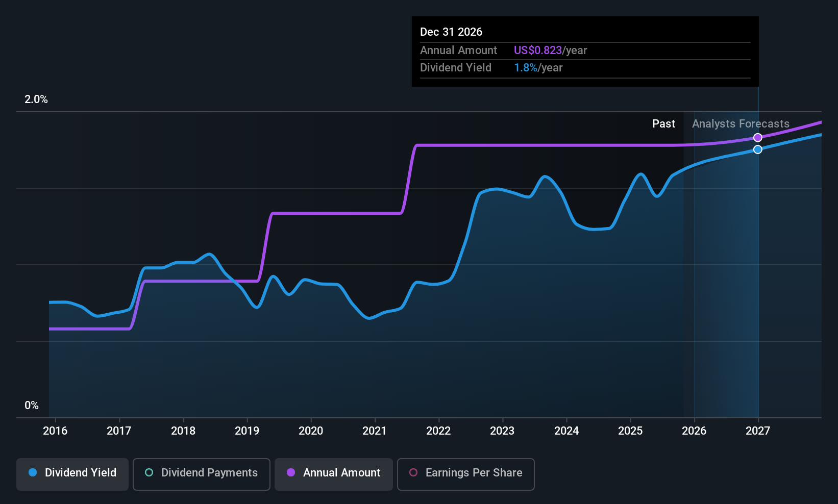
Task: Click the purple Annual Amount legend dot
Action: point(291,472)
